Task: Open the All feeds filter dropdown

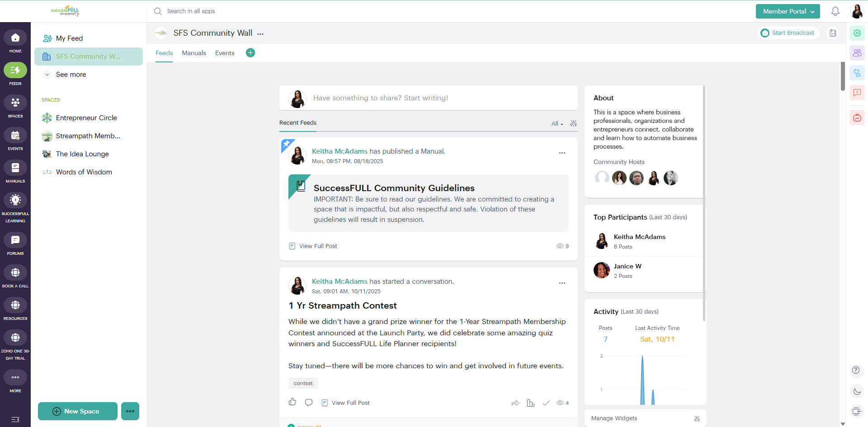Action: click(x=557, y=124)
